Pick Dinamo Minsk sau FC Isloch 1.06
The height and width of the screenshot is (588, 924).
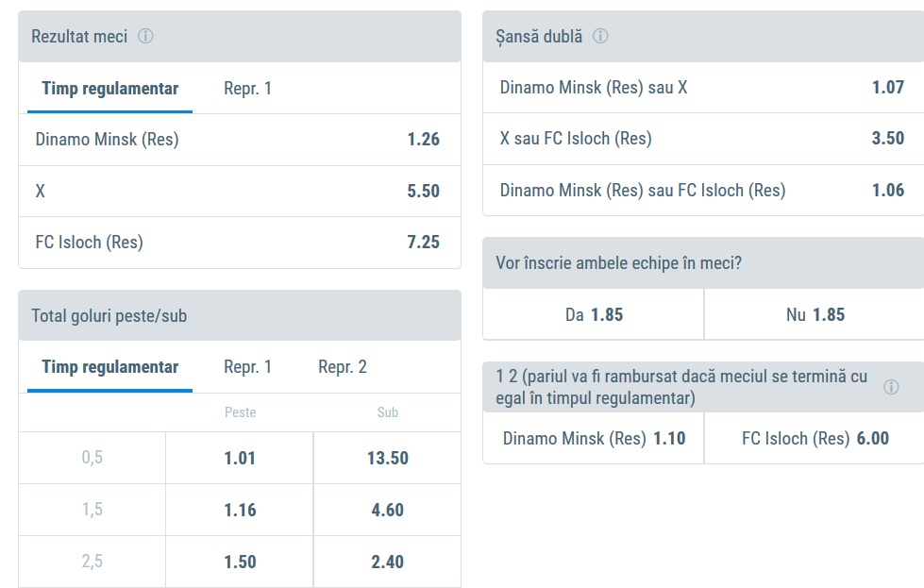pos(702,191)
